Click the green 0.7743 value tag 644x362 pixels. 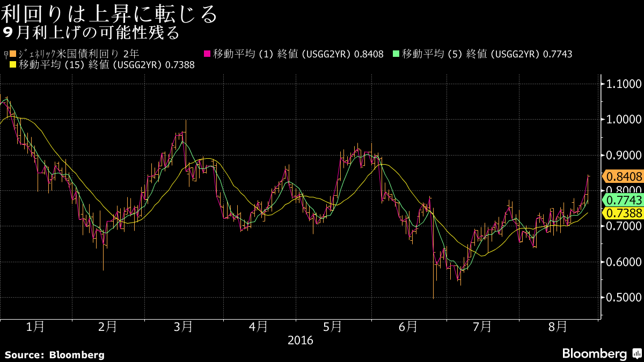click(624, 200)
